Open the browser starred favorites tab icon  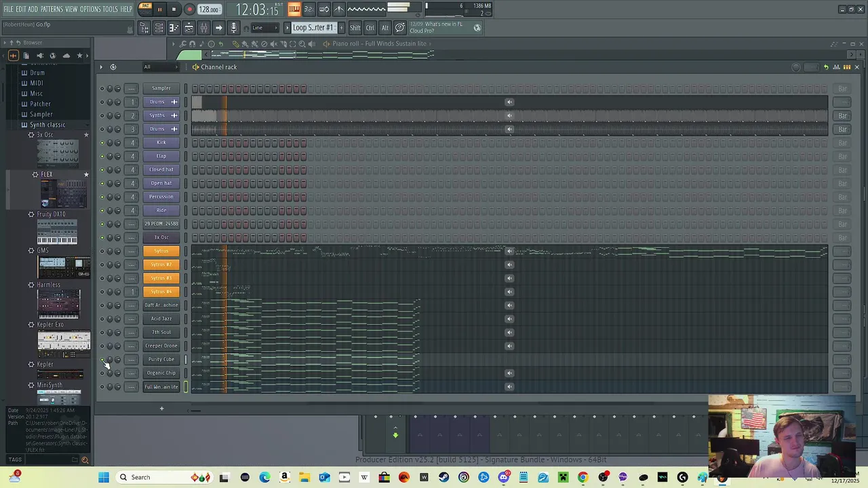[x=79, y=56]
